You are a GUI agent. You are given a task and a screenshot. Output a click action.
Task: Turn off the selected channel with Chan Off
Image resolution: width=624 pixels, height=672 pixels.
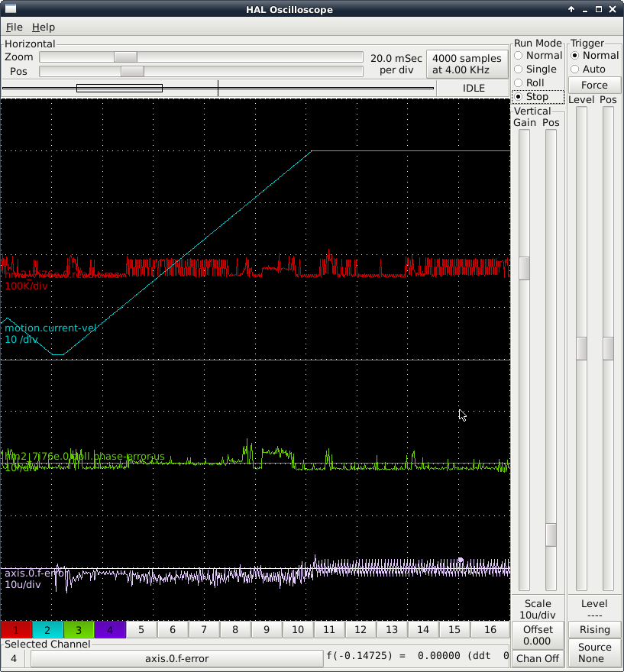click(538, 658)
